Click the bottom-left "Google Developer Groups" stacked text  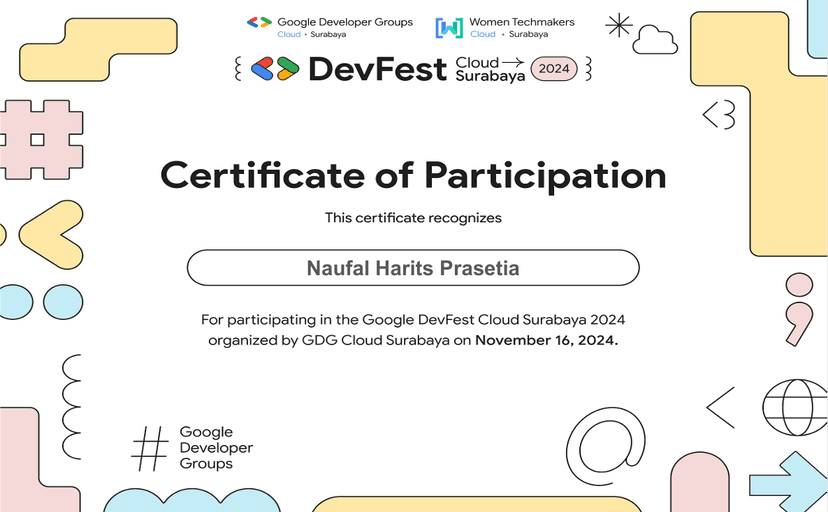pos(216,448)
